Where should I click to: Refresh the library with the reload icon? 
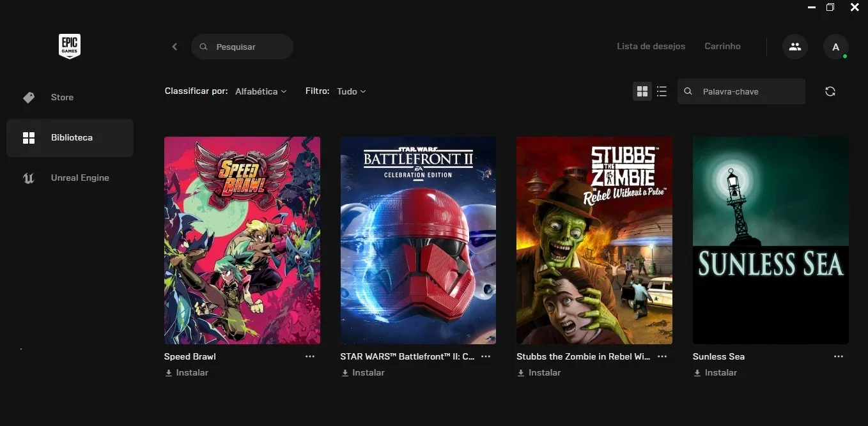click(830, 91)
